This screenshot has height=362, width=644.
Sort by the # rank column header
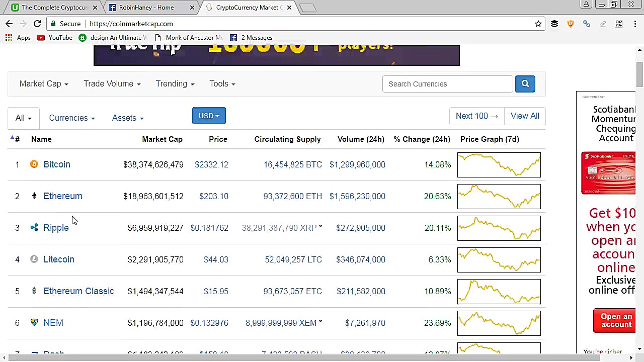click(x=17, y=139)
